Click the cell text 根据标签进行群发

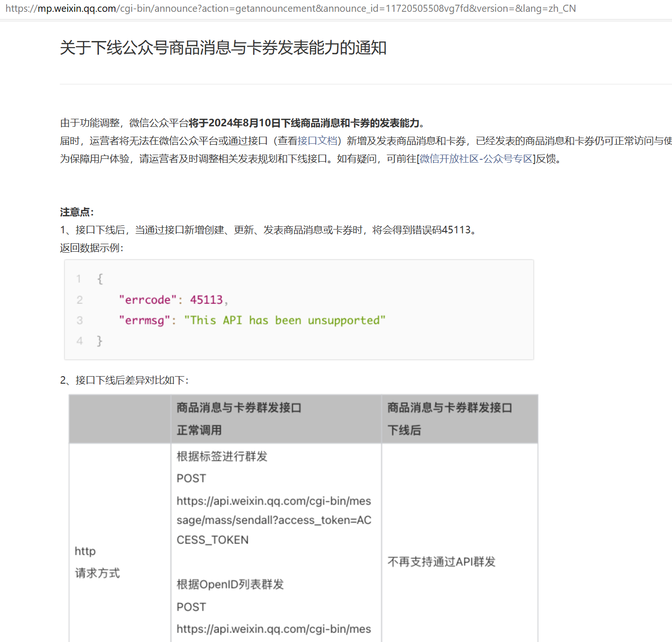222,456
